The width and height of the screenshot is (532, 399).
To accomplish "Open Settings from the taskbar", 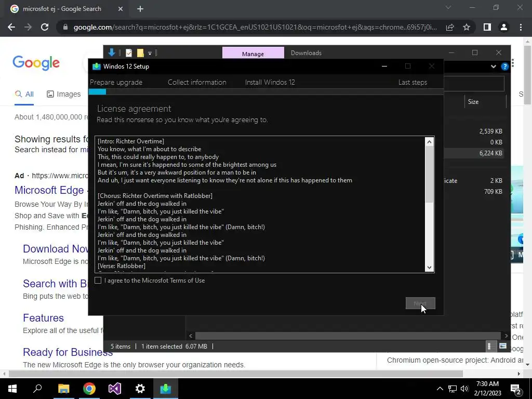I will tap(140, 389).
